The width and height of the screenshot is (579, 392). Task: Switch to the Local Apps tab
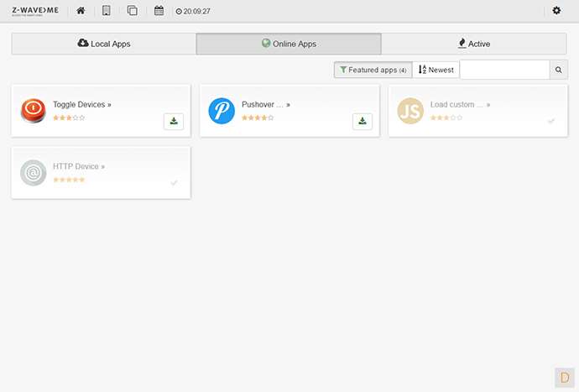tap(104, 44)
